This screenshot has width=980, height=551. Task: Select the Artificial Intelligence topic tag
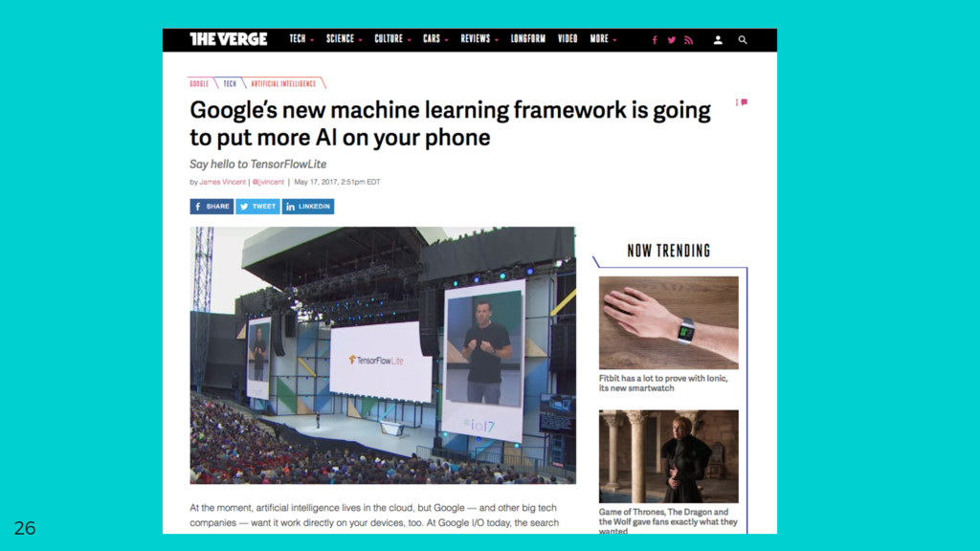pos(283,84)
